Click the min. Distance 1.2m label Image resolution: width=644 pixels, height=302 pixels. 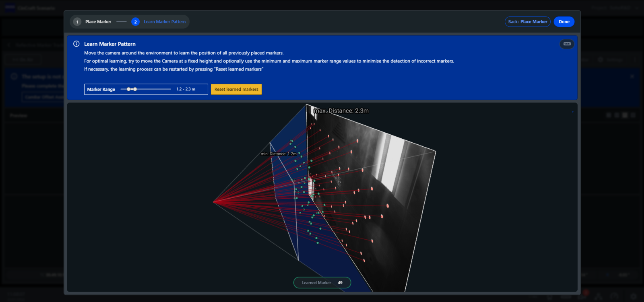pos(279,154)
